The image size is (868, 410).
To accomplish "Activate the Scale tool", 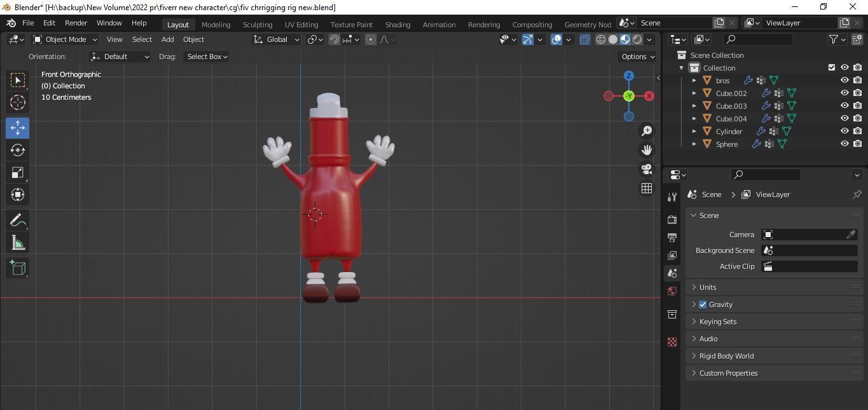I will [x=17, y=172].
